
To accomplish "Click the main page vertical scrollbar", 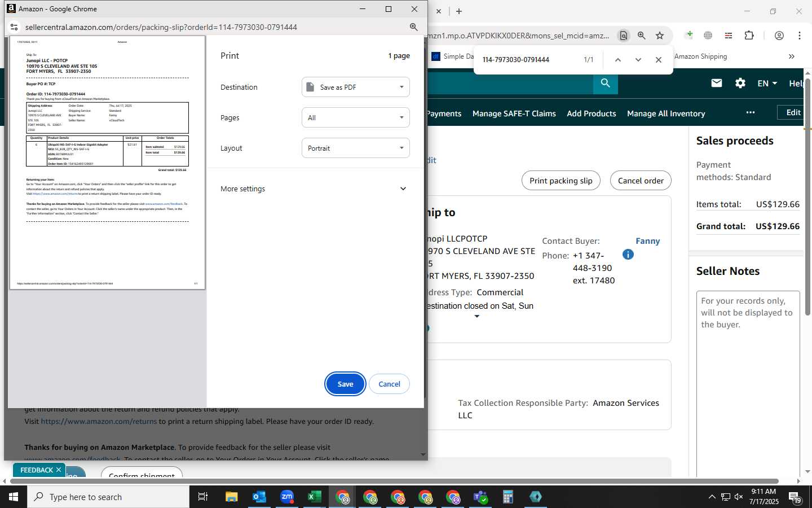I will coord(807,198).
